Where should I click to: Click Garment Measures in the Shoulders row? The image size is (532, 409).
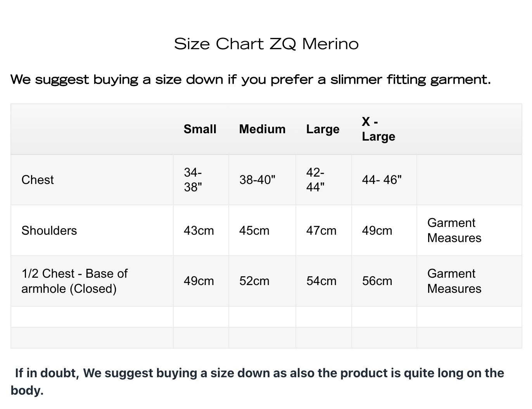click(454, 230)
